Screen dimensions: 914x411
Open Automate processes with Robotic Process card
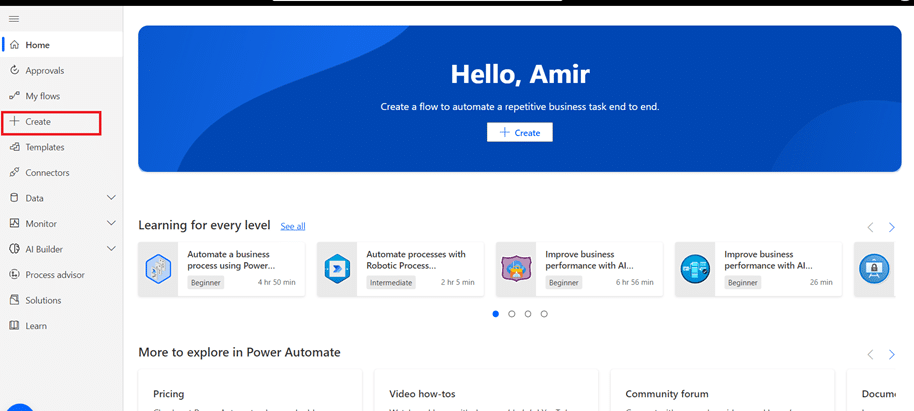point(400,269)
